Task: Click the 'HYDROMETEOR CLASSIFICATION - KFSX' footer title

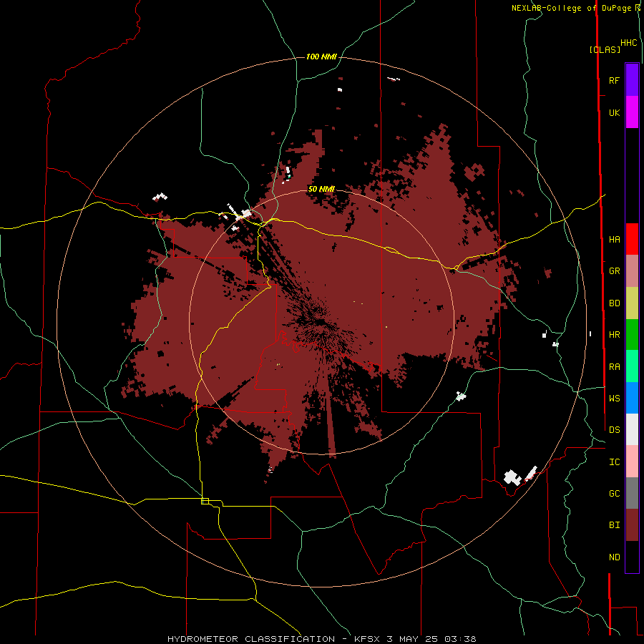Action: [273, 639]
